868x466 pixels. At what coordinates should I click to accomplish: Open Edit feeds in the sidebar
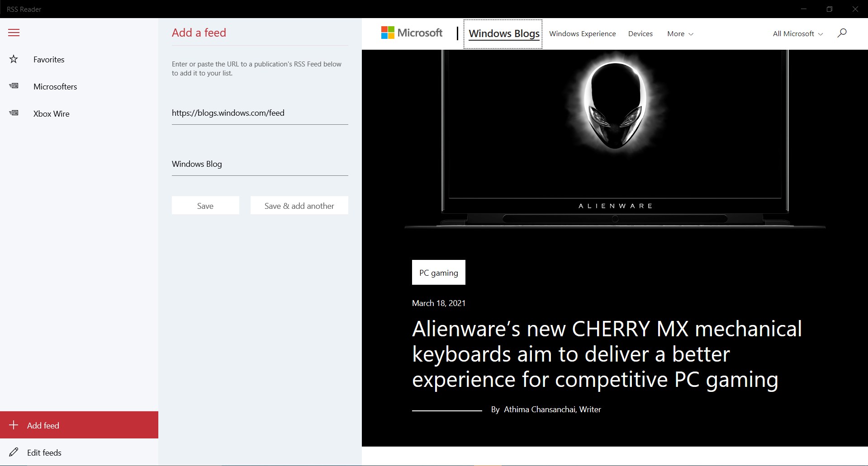79,452
